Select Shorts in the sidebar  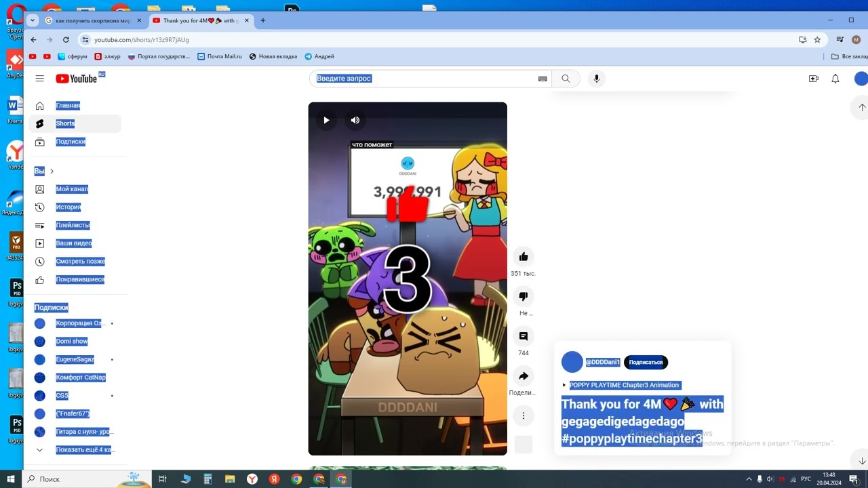(75, 123)
